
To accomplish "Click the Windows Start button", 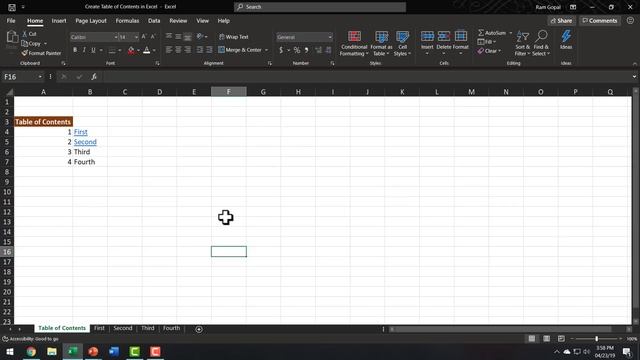I will click(x=10, y=351).
